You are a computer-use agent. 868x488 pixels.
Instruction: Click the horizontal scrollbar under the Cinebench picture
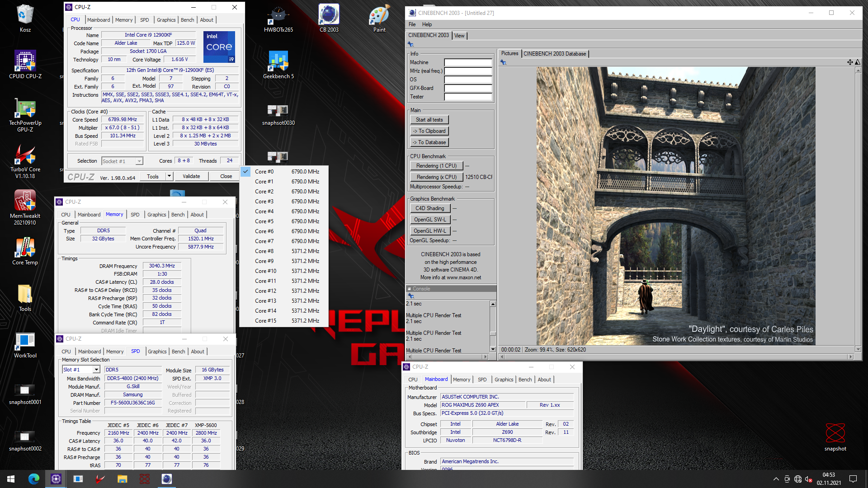coord(676,357)
